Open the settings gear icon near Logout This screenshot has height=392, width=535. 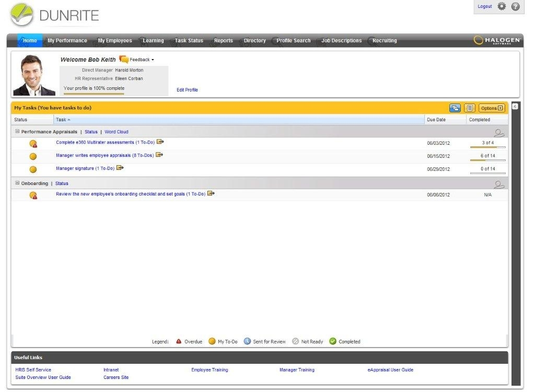click(502, 6)
